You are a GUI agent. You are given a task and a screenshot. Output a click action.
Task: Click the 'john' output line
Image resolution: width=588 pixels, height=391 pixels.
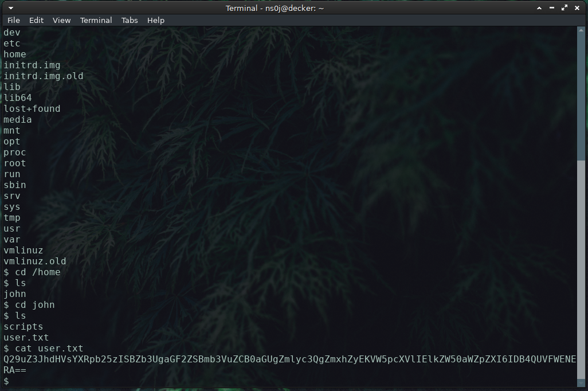pyautogui.click(x=15, y=294)
